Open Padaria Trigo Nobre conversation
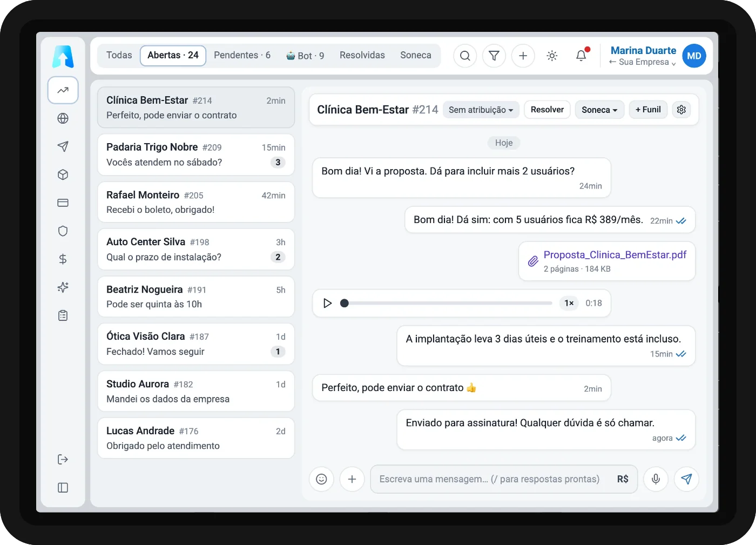Screen dimensions: 756x545 pyautogui.click(x=196, y=154)
